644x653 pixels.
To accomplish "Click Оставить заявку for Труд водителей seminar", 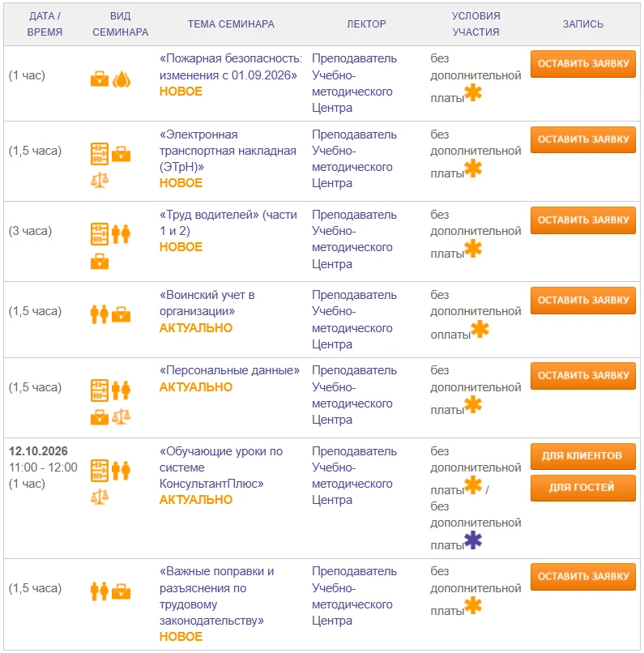I will pos(582,220).
